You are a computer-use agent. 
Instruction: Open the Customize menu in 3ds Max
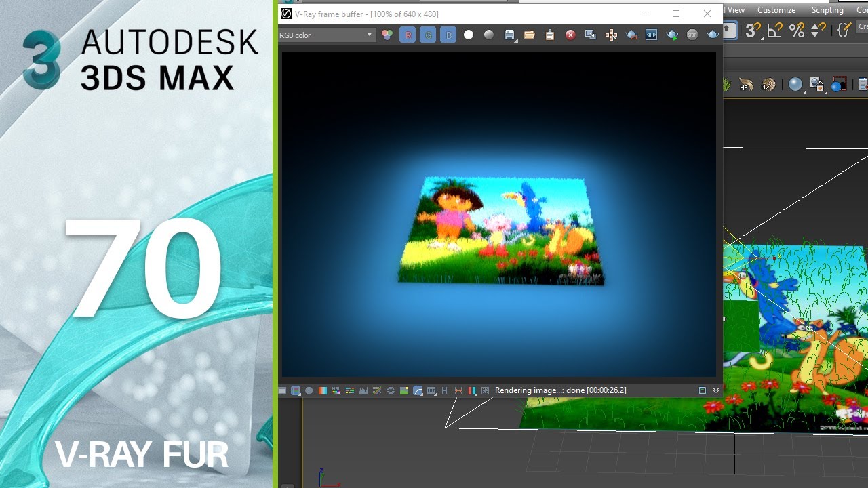776,10
